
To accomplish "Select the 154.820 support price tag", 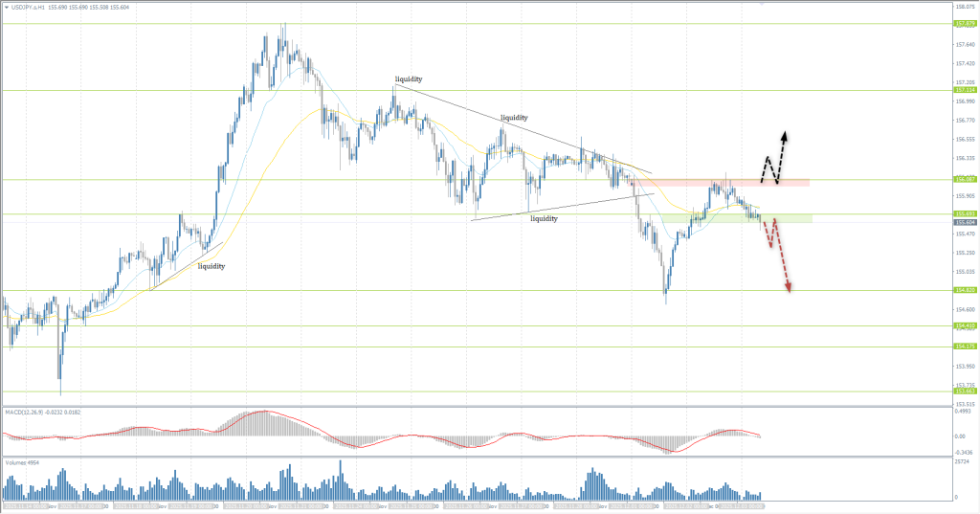I will tap(964, 290).
